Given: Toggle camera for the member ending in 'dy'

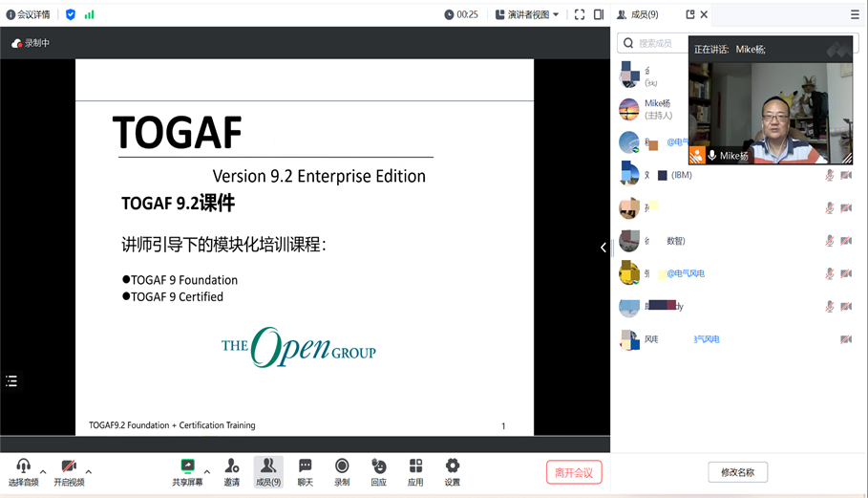Looking at the screenshot, I should 846,306.
